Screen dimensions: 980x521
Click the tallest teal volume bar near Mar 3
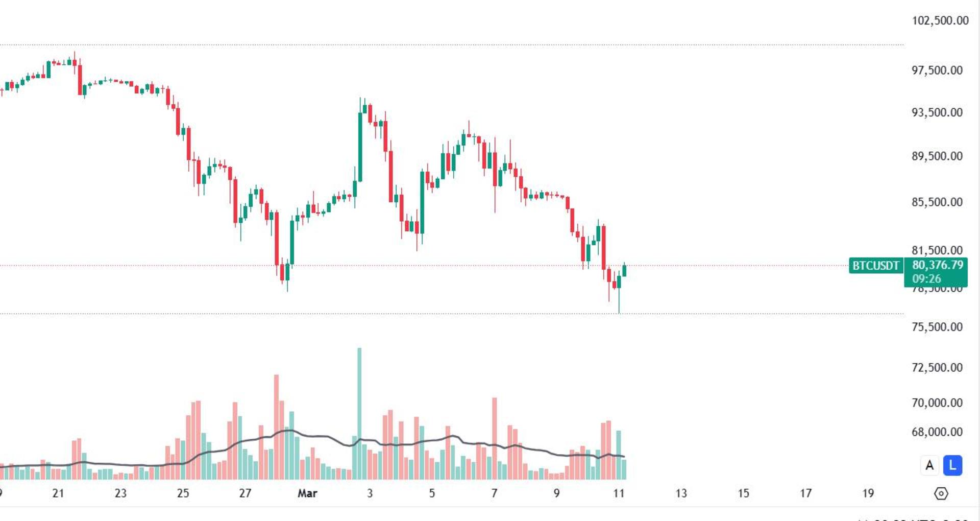pyautogui.click(x=359, y=413)
